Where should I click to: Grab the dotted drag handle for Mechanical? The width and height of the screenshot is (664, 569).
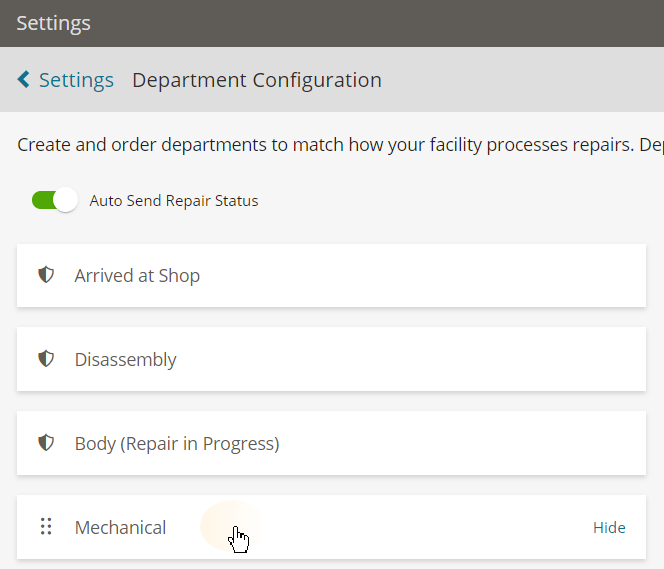(46, 526)
